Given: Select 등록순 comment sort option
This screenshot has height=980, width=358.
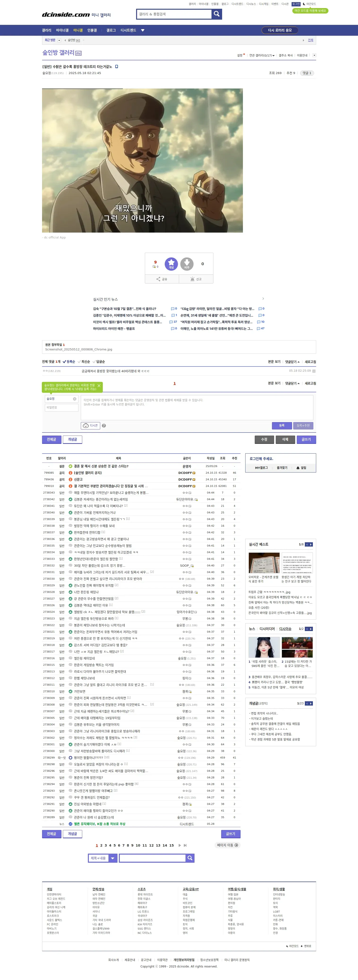Looking at the screenshot, I should point(69,362).
